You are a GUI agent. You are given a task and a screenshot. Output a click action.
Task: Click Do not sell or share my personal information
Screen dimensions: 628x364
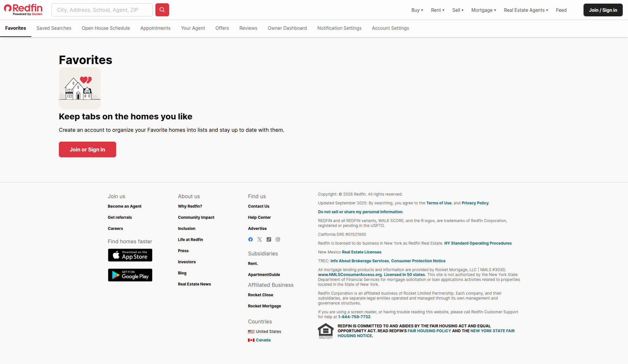click(x=360, y=212)
